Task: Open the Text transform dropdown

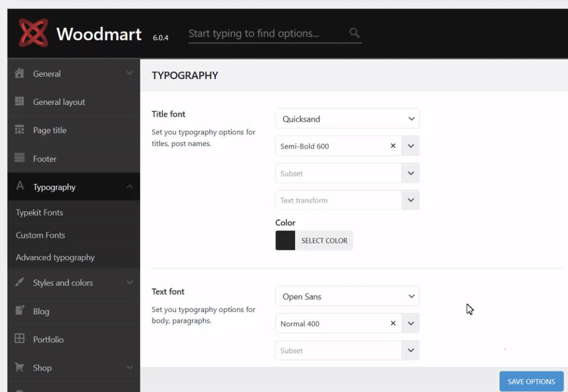Action: (x=348, y=200)
